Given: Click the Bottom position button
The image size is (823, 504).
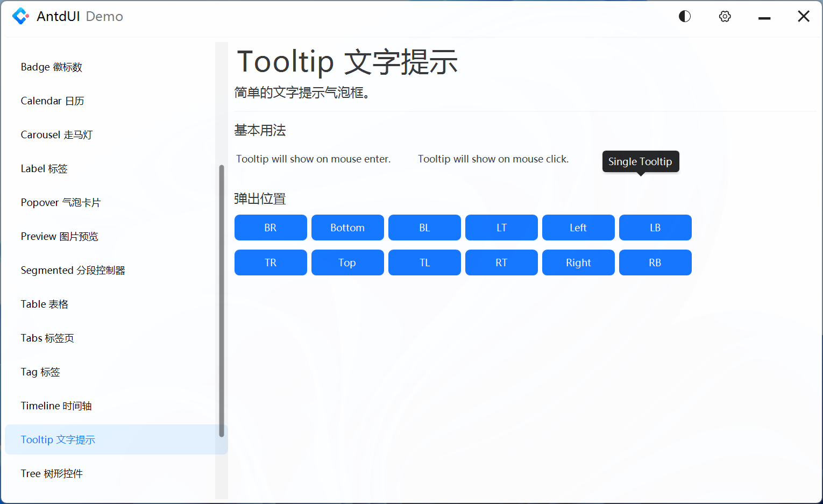Looking at the screenshot, I should click(x=347, y=228).
